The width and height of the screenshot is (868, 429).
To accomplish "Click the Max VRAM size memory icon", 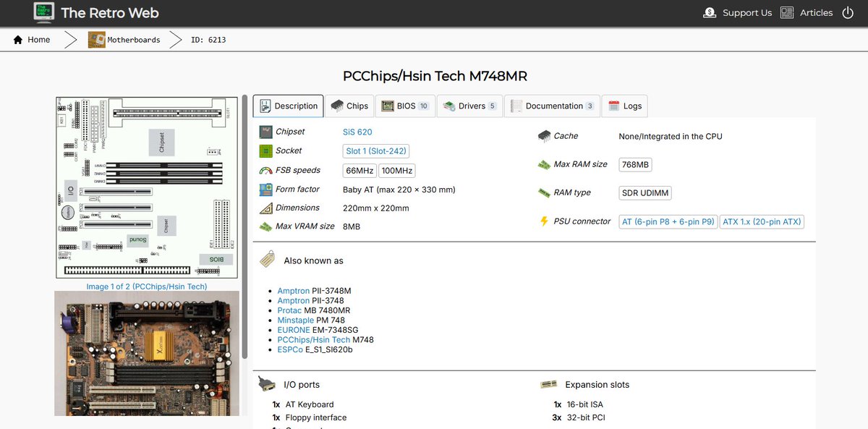I will coord(265,226).
